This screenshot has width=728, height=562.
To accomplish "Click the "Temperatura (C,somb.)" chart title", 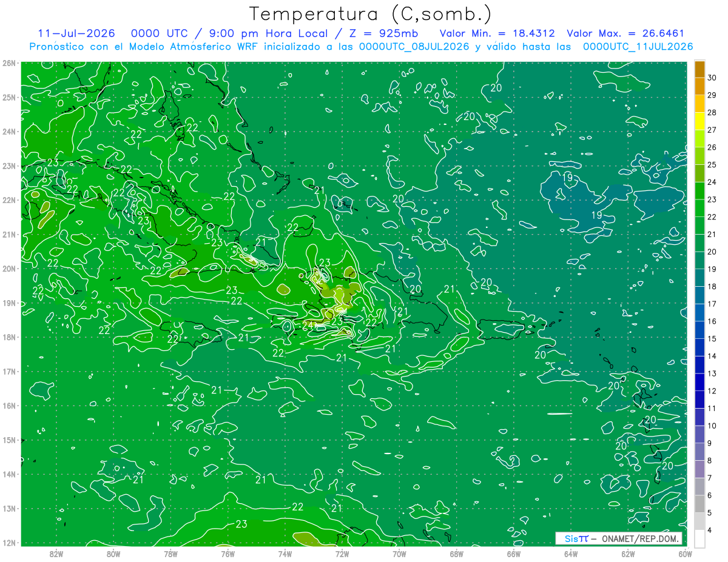I will click(x=371, y=14).
